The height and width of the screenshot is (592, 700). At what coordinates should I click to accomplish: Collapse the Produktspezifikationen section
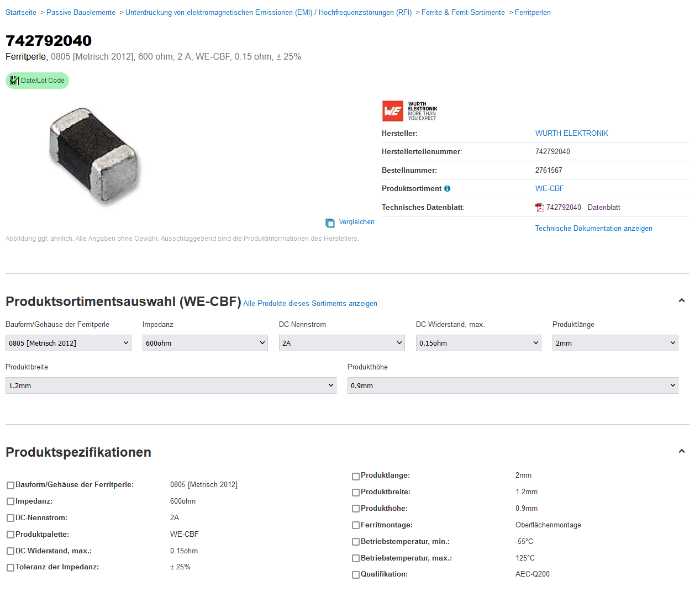tap(682, 451)
